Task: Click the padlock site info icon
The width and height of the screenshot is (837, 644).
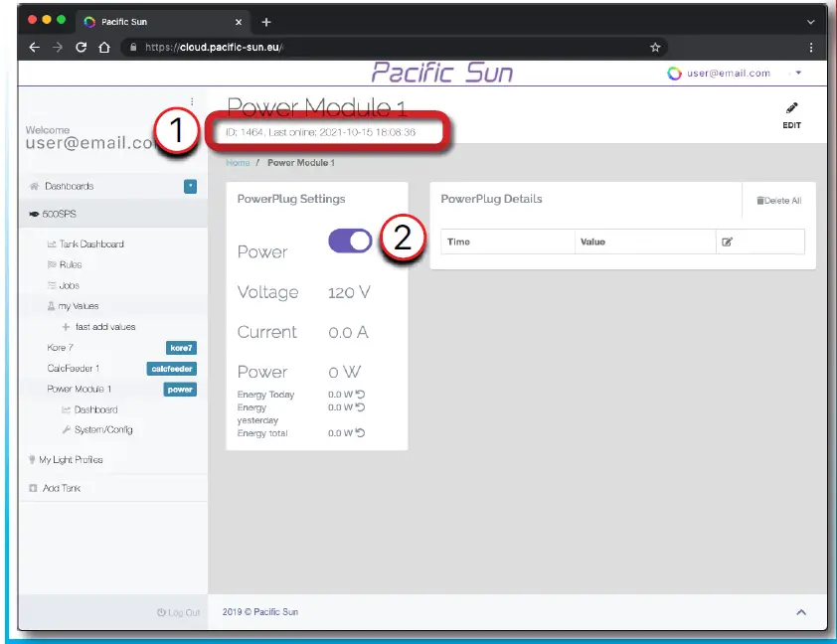Action: [133, 48]
